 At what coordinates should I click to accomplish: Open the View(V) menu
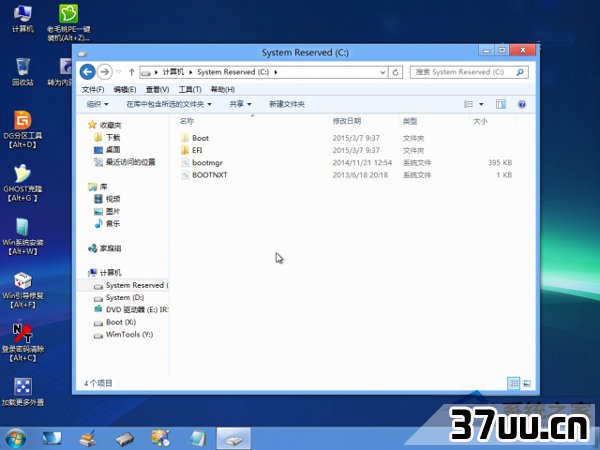[157, 90]
